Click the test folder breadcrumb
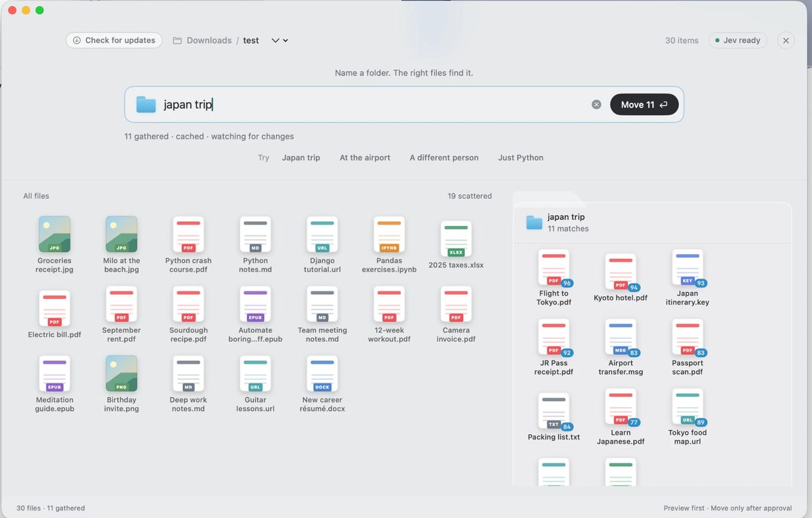Screen dimensions: 812x518 [x=251, y=41]
